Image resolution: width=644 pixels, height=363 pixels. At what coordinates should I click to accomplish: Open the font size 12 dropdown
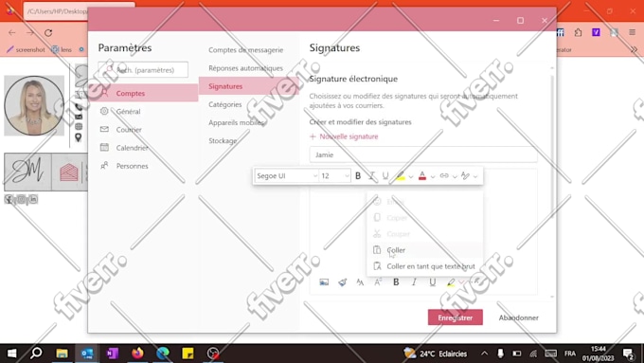tap(334, 176)
